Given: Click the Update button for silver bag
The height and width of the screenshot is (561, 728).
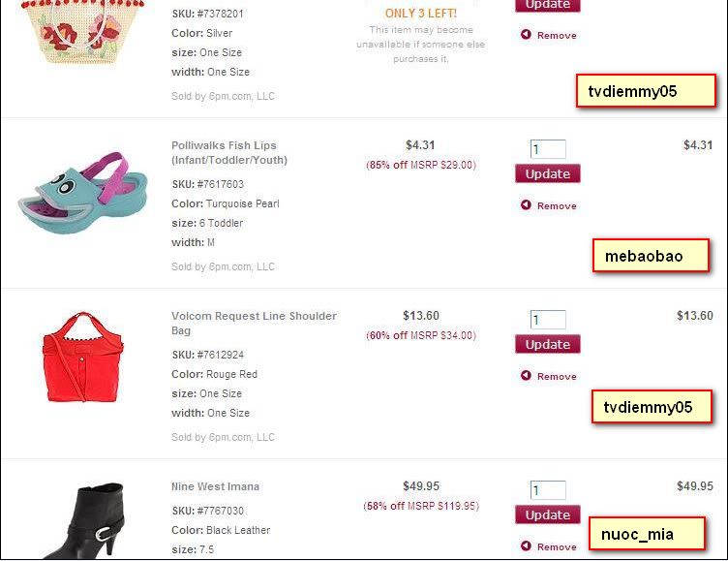Looking at the screenshot, I should 548,6.
